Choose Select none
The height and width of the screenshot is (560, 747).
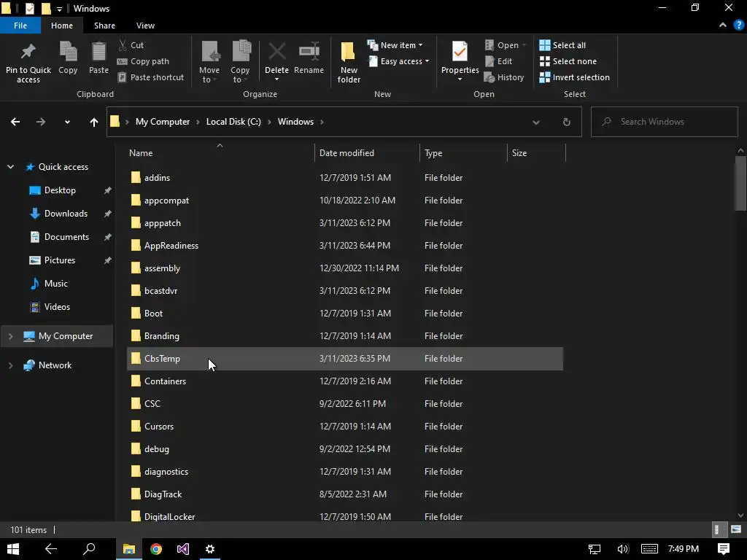pos(568,61)
